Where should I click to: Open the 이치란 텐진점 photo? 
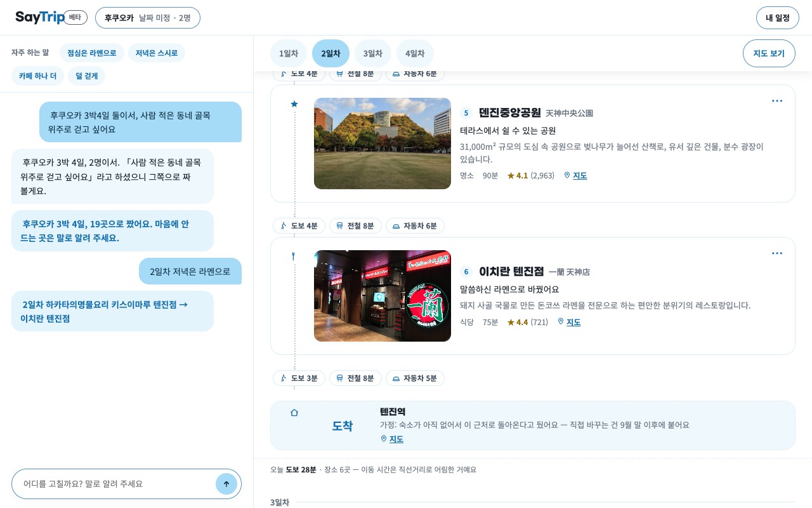pos(383,296)
